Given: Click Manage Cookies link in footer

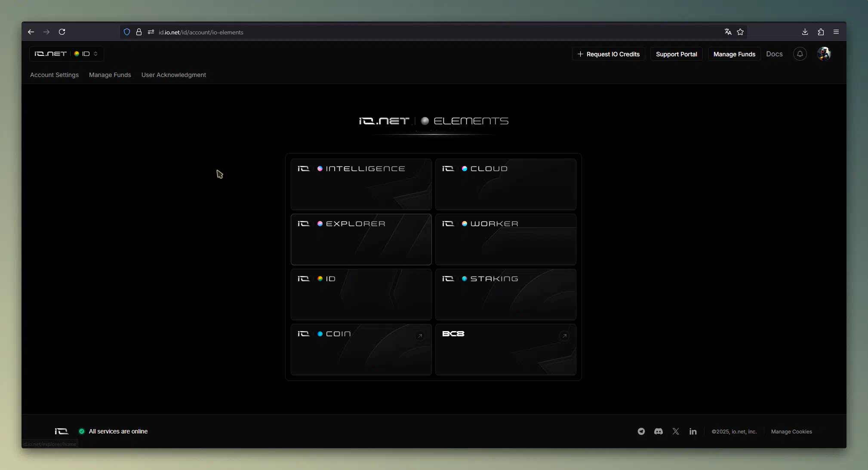Looking at the screenshot, I should click(x=791, y=432).
